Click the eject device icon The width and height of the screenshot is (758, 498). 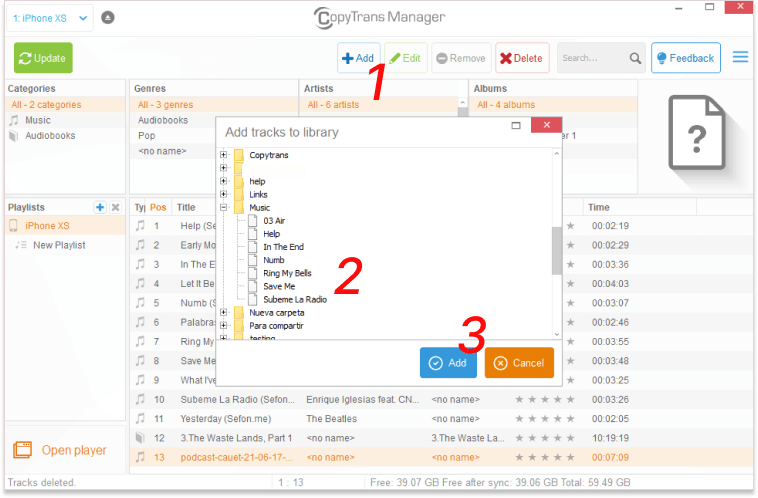point(108,18)
